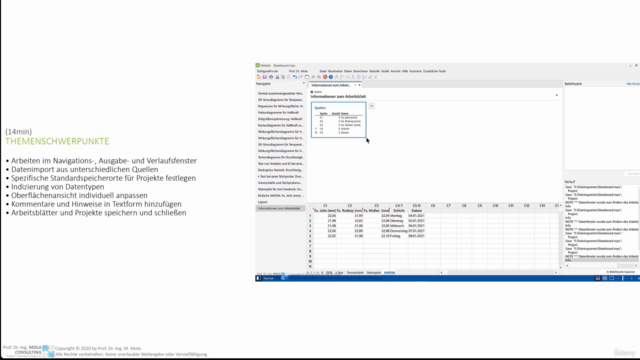Screen dimensions: 640x360
Task: Click the Paste clipboard icon
Action: pos(289,77)
